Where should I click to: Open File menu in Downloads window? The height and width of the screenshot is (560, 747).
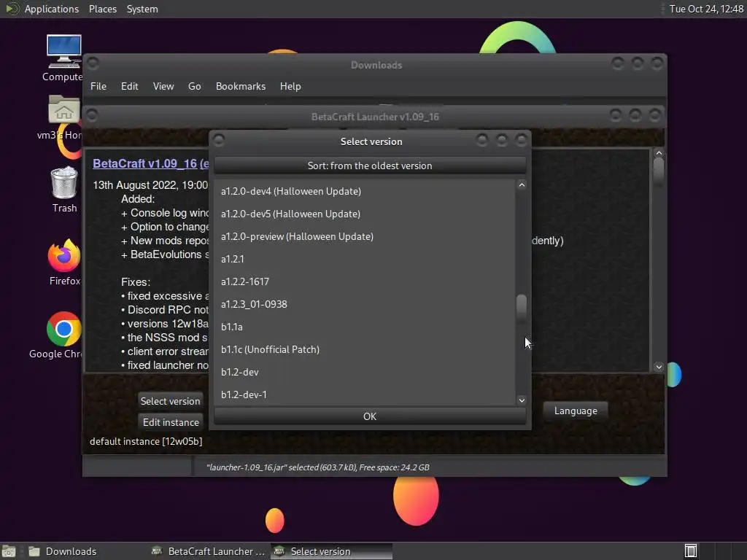(98, 86)
